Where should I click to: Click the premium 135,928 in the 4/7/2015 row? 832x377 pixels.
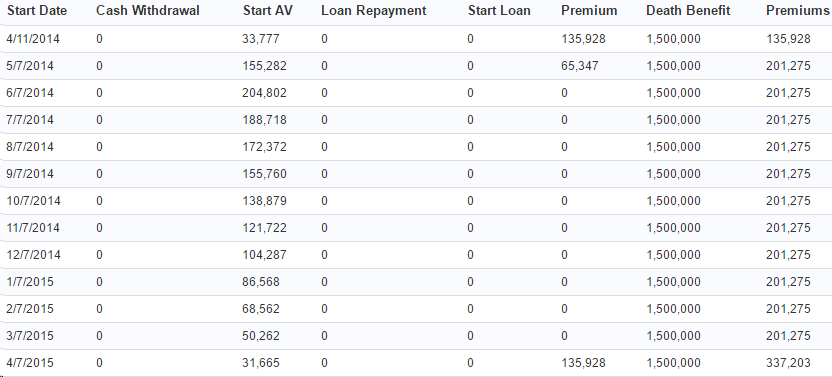[x=583, y=363]
